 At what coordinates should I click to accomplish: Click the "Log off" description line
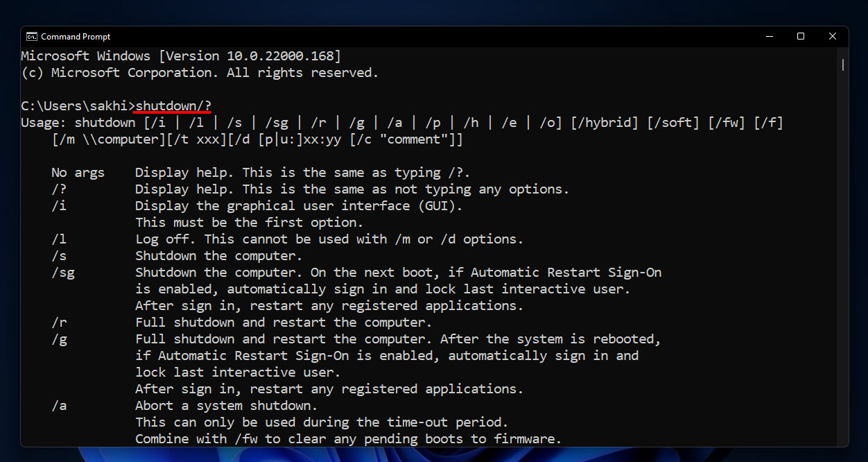click(329, 239)
